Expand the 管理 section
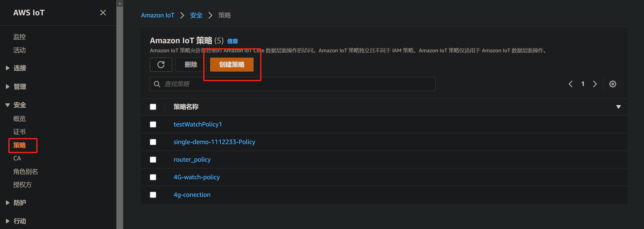The height and width of the screenshot is (229, 644). [8, 86]
